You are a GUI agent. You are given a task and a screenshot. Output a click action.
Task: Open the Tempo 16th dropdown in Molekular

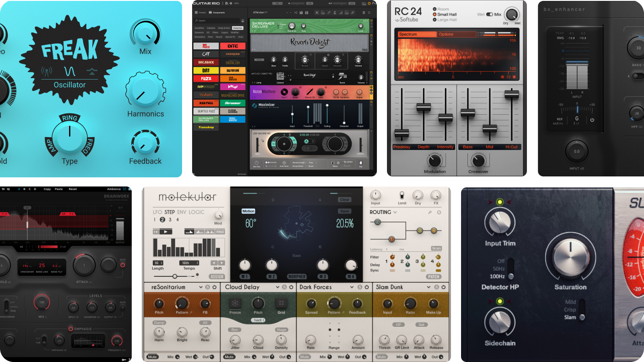[190, 263]
